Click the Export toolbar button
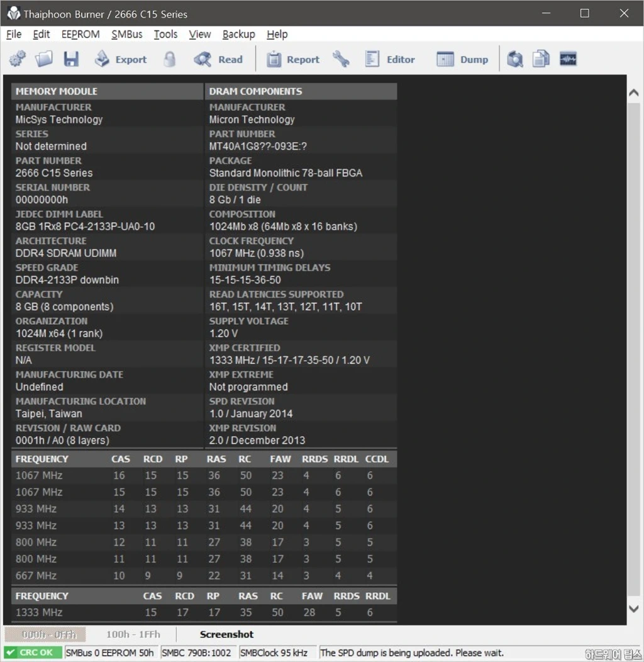Screen dimensions: 644x662 (x=121, y=59)
